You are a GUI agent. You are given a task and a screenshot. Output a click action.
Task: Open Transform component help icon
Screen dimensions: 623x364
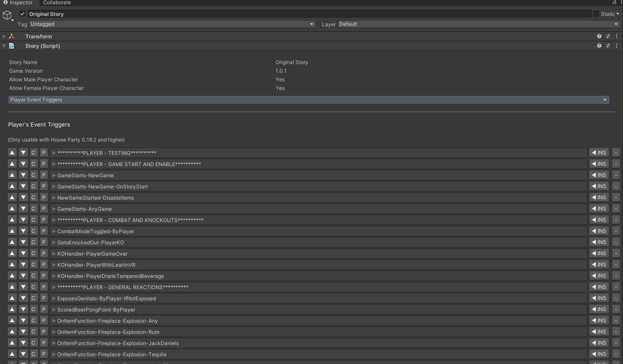coord(599,37)
